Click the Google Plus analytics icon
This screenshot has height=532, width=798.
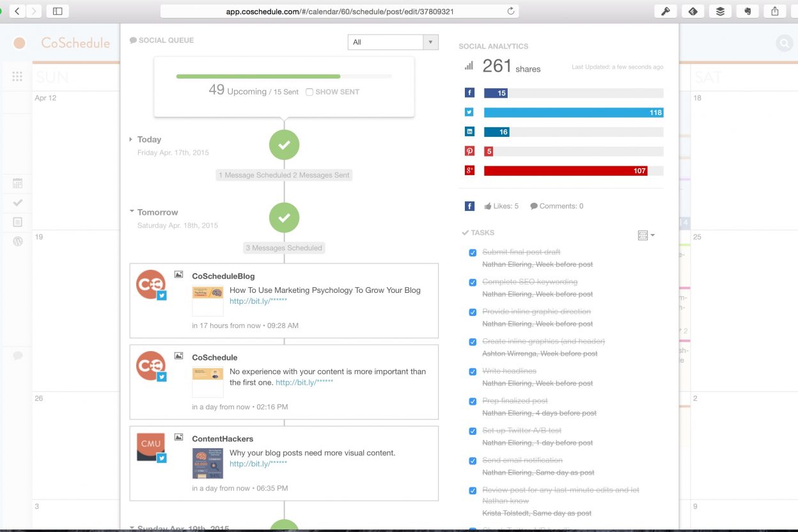tap(469, 171)
